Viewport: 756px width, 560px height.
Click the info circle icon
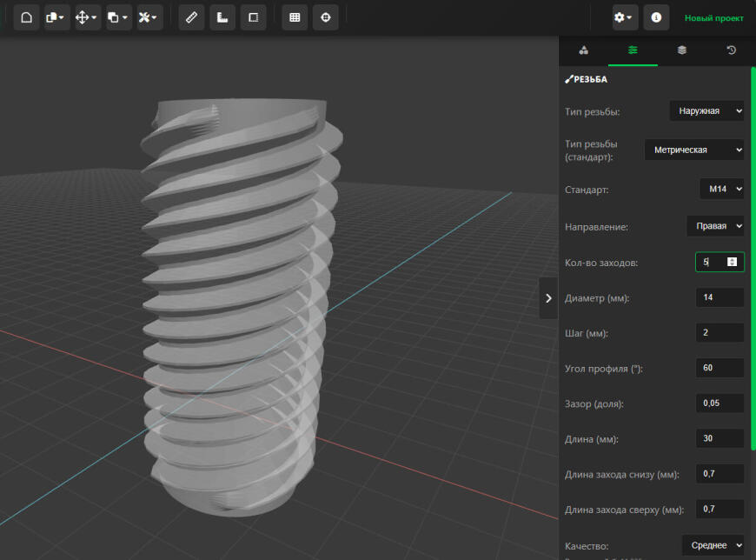[656, 18]
